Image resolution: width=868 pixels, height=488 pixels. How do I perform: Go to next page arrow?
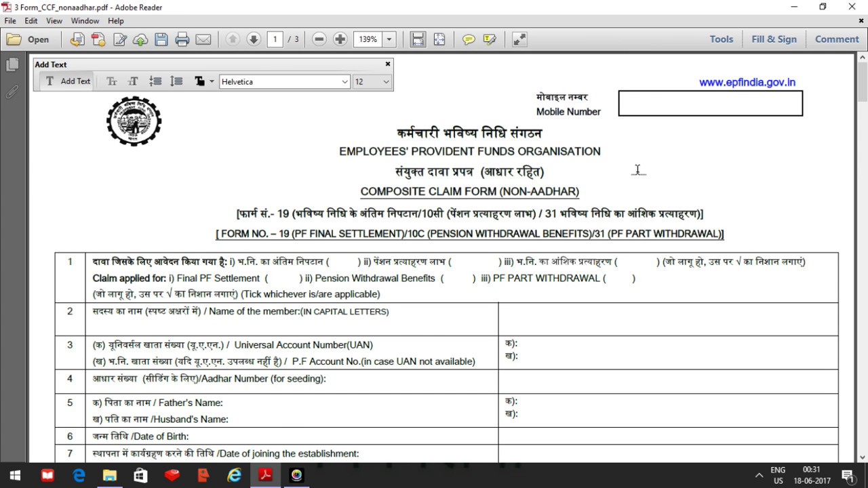pyautogui.click(x=254, y=39)
